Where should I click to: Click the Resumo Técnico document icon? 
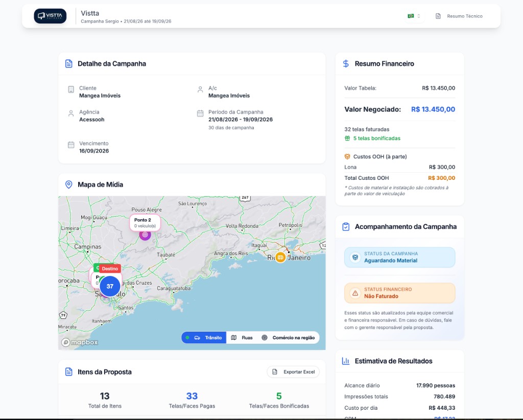[438, 16]
